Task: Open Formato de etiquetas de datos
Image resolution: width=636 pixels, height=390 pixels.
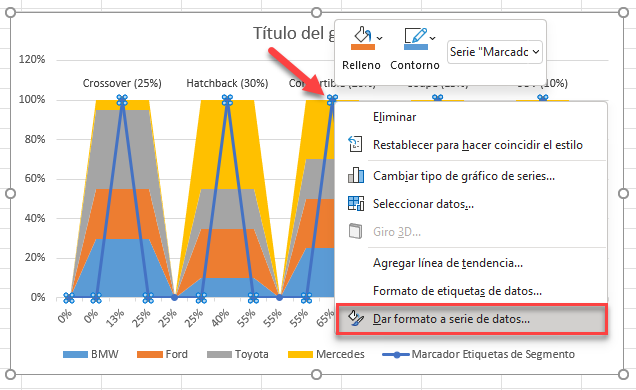Action: tap(457, 291)
